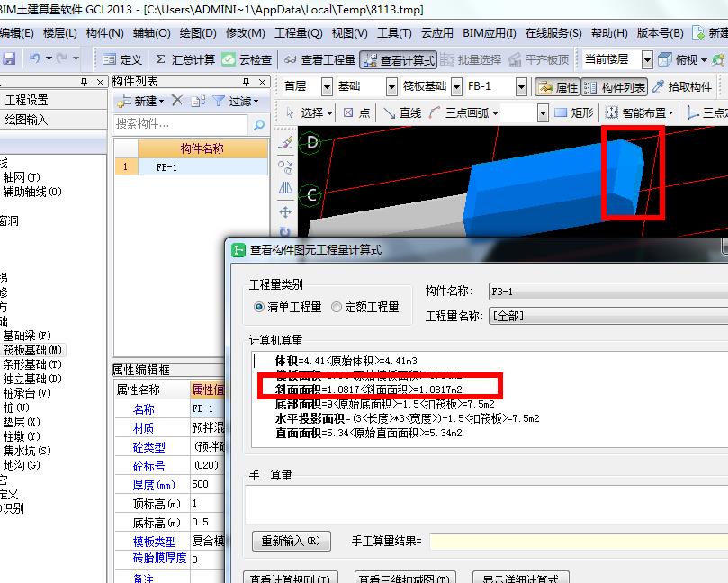728x583 pixels.
Task: Undo the last action
Action: [35, 59]
